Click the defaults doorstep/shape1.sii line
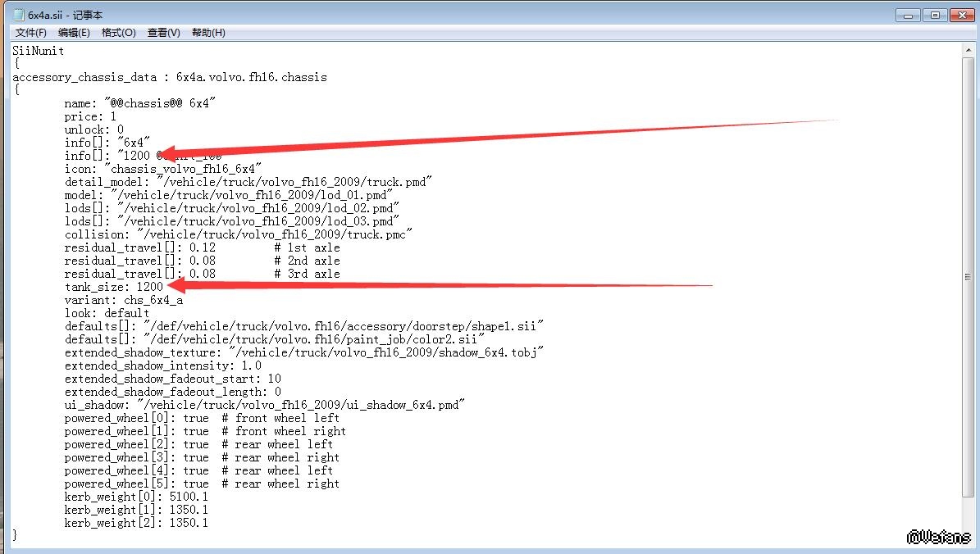This screenshot has height=554, width=980. pyautogui.click(x=303, y=326)
